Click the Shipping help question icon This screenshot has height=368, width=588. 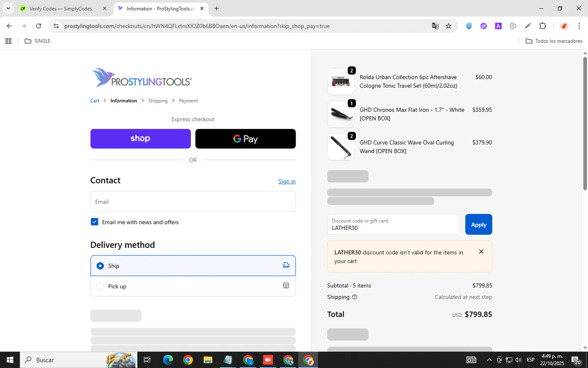pyautogui.click(x=354, y=297)
